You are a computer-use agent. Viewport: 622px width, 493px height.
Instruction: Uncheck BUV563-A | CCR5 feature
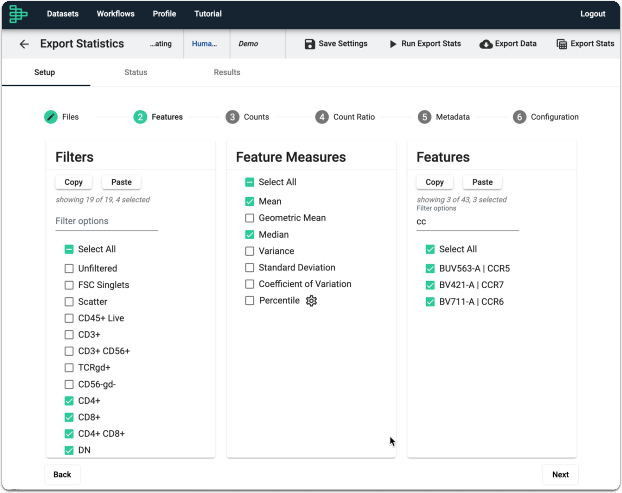point(430,269)
